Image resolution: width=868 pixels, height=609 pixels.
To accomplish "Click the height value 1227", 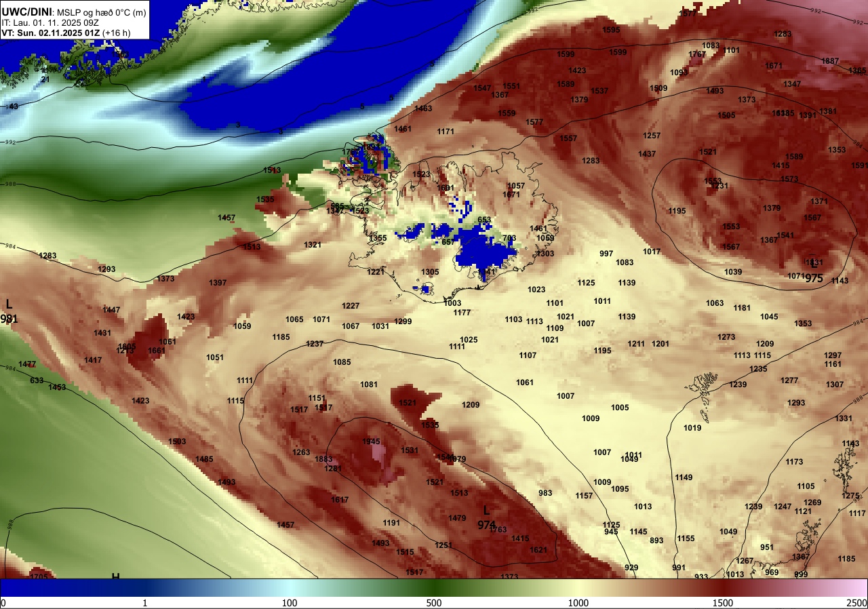I will [351, 306].
